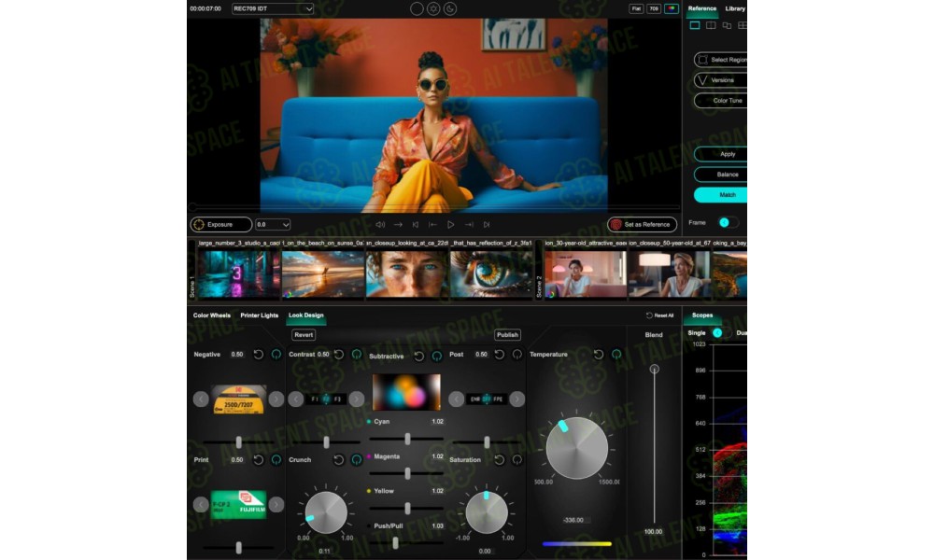Open the Look Design tab
Screen dimensions: 934x560
click(x=306, y=315)
